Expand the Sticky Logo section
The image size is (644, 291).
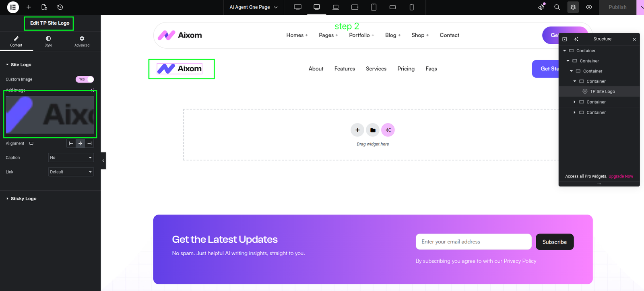(x=21, y=198)
